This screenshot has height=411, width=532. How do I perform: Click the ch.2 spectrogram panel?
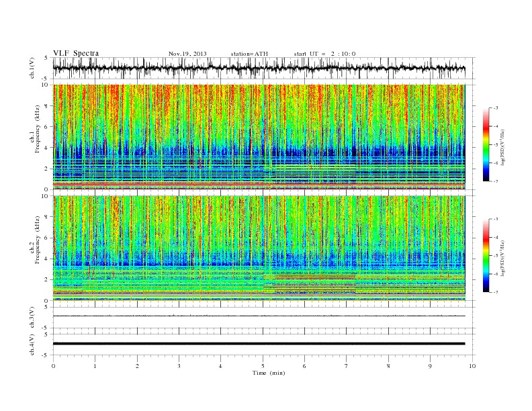click(x=259, y=248)
